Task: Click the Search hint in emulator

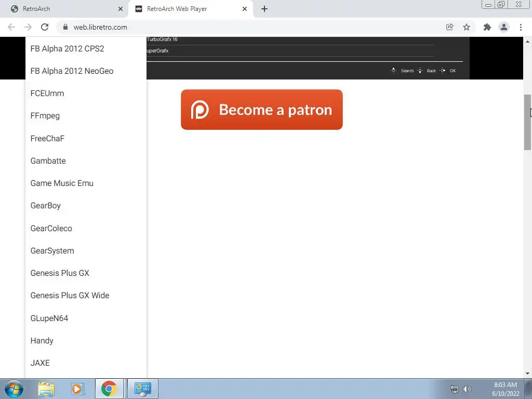Action: (403, 71)
